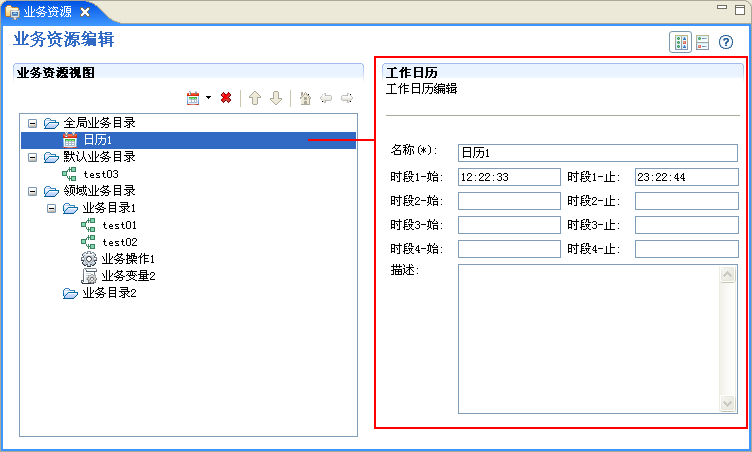
Task: Click the move up arrow icon
Action: click(x=255, y=98)
